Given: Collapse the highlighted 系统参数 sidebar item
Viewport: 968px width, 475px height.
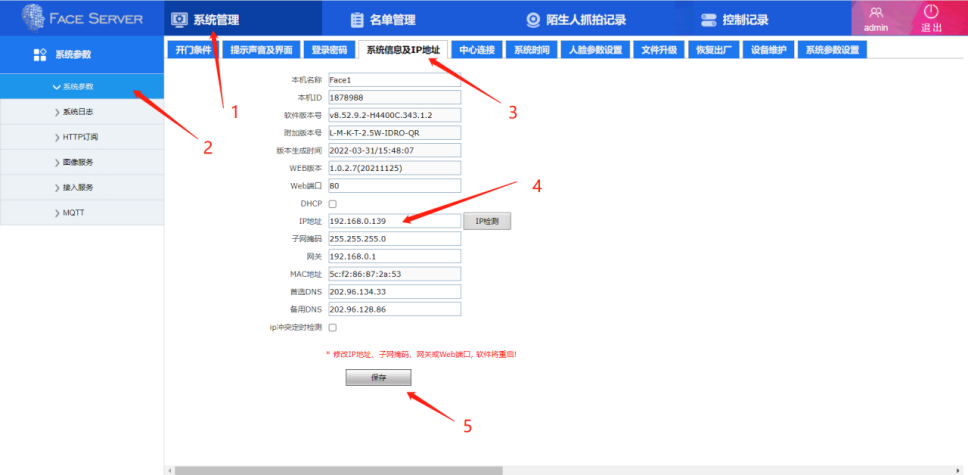Looking at the screenshot, I should click(82, 86).
